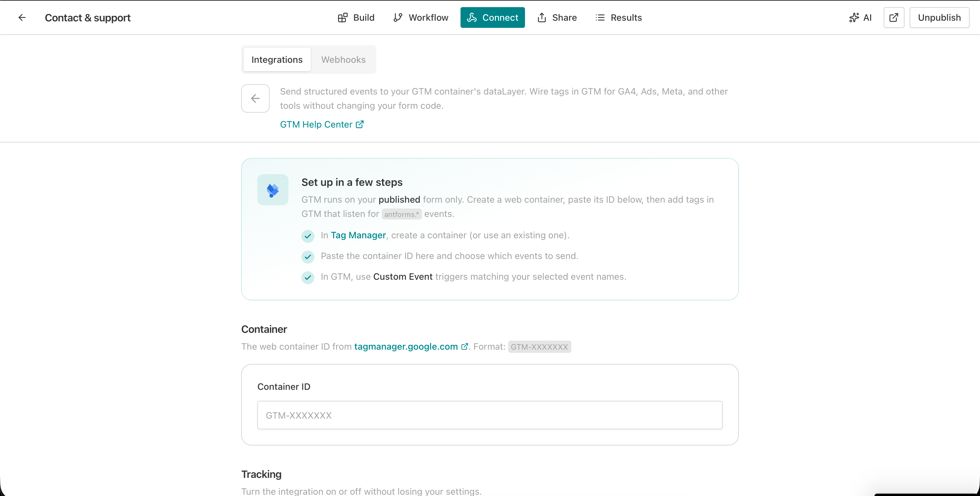Click the AI sparkle icon

pos(854,17)
